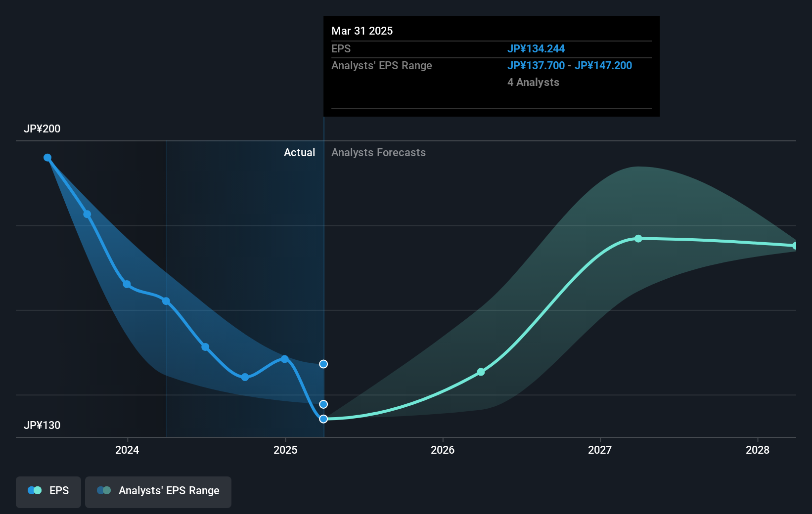
Task: Click the 2027 x-axis label
Action: coord(600,450)
